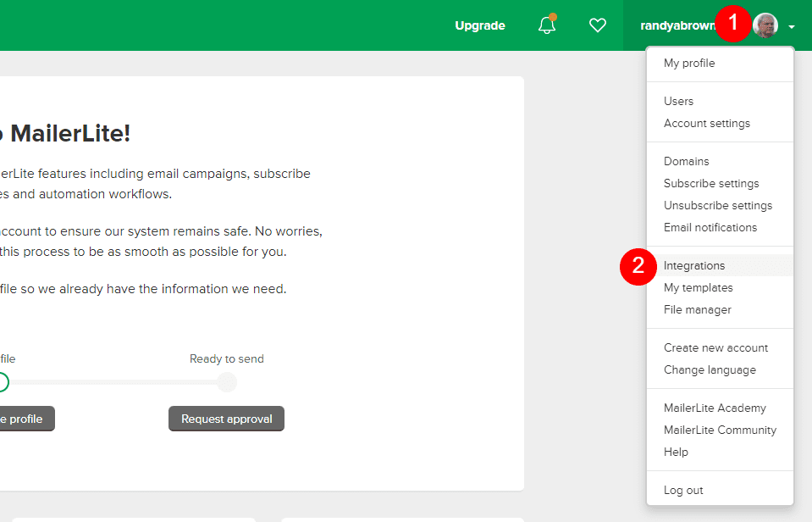Click the Ready to send progress marker
Screen dimensions: 812x522
pyautogui.click(x=226, y=382)
